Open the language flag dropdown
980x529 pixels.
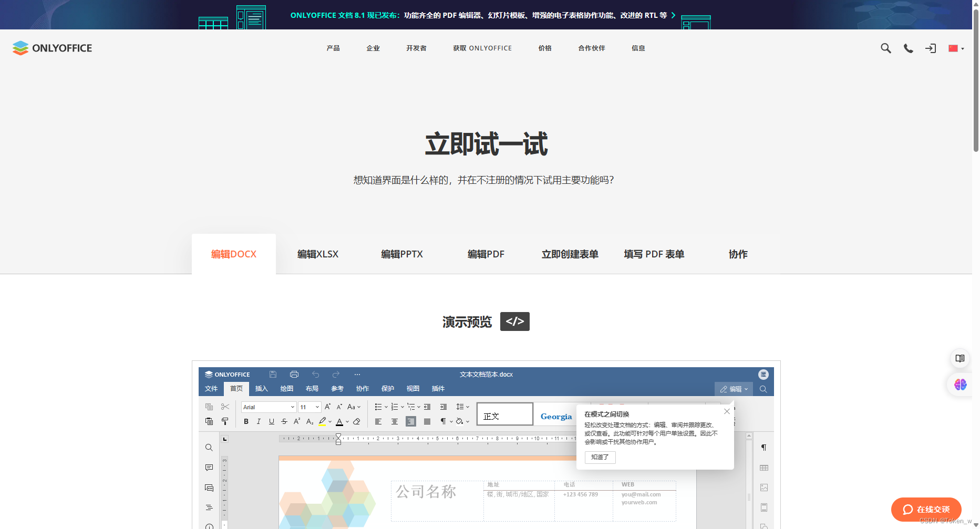click(956, 48)
